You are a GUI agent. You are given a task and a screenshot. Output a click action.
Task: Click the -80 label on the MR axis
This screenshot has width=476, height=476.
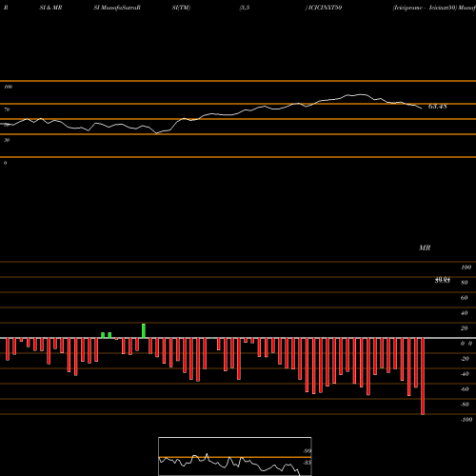coord(465,405)
